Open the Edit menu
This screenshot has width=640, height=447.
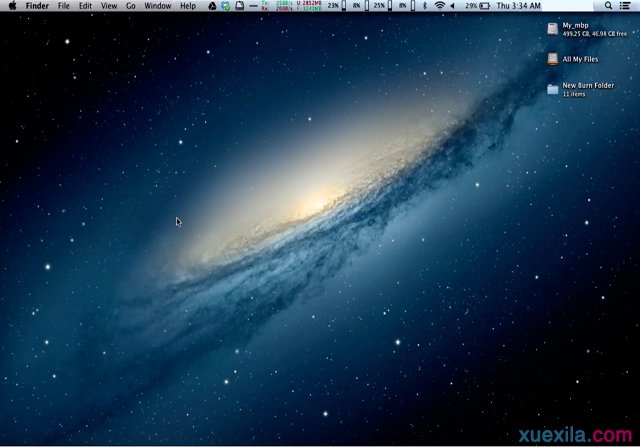[85, 6]
